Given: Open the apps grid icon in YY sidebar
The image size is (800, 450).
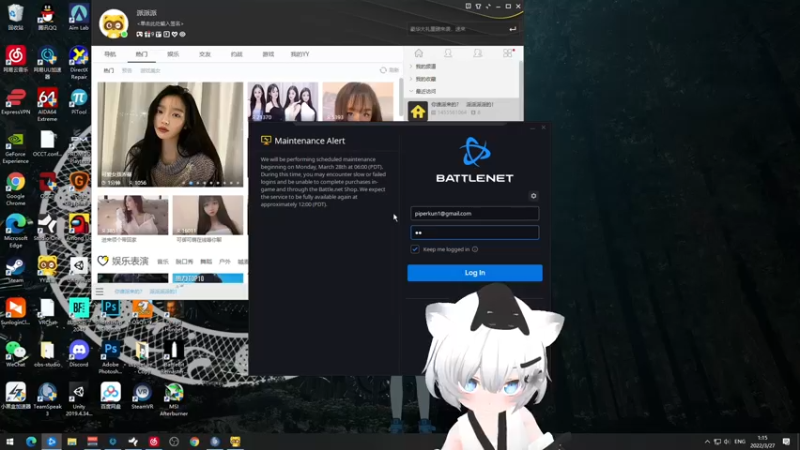Looking at the screenshot, I should (x=507, y=53).
